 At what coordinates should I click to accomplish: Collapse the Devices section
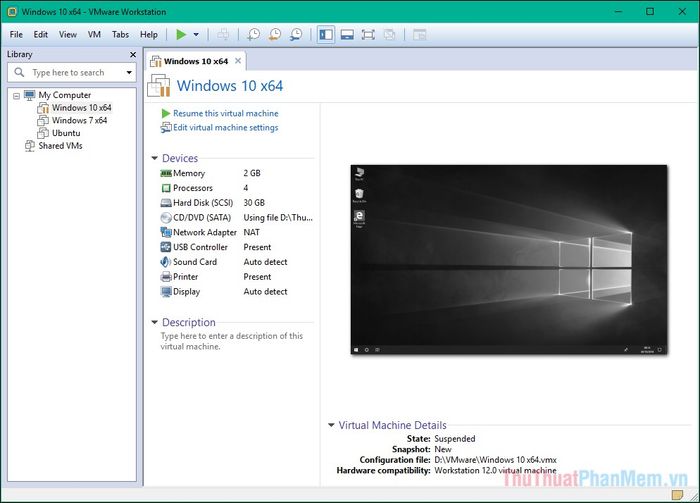pos(154,158)
